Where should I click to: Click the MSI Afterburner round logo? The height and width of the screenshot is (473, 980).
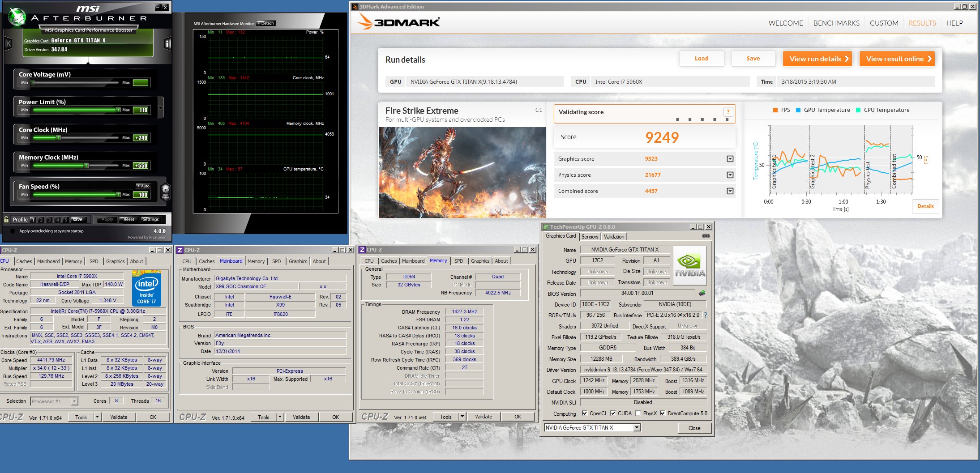(17, 17)
